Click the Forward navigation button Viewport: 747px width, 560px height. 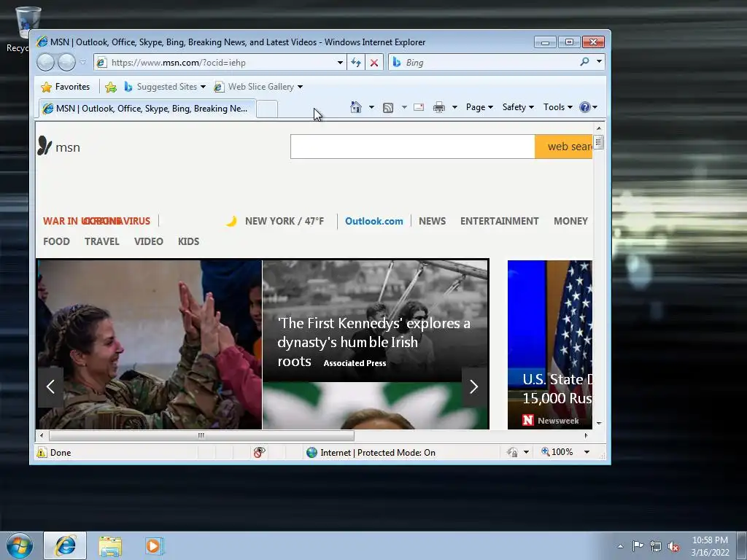pyautogui.click(x=66, y=63)
